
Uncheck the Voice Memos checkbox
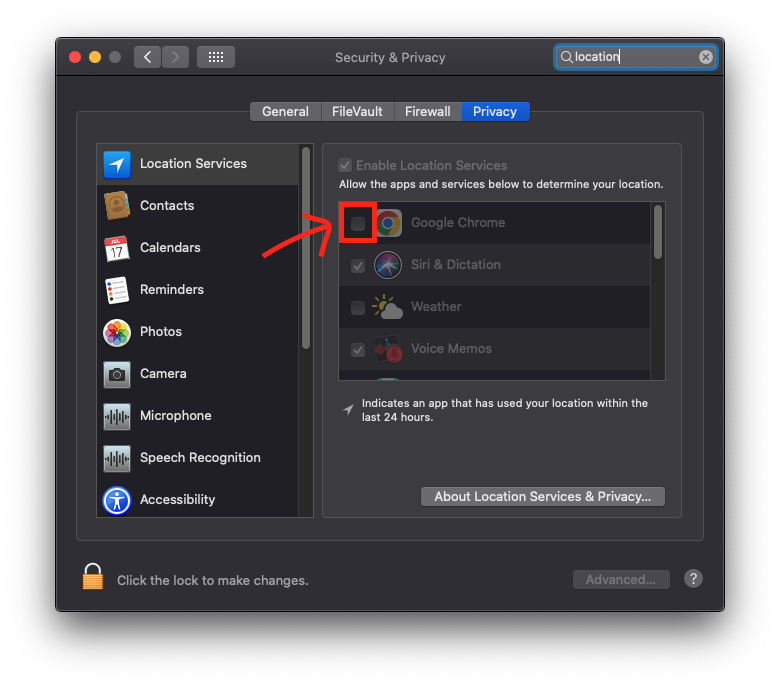pos(358,350)
